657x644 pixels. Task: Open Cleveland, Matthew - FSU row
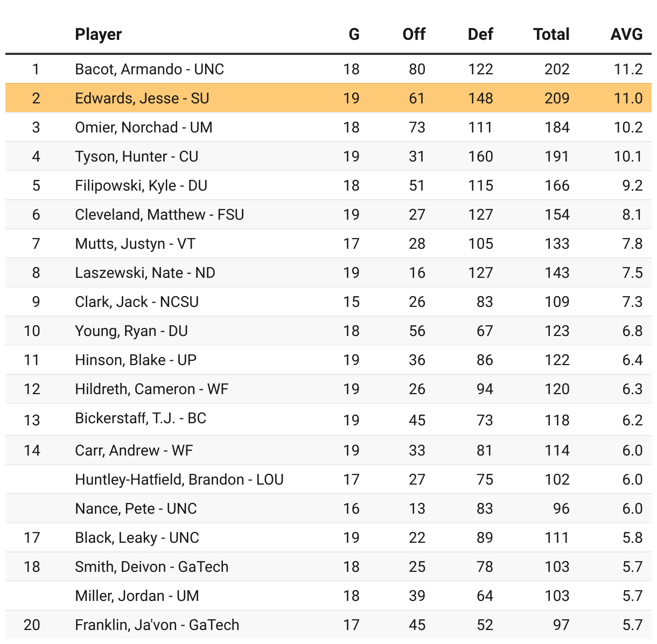click(328, 214)
